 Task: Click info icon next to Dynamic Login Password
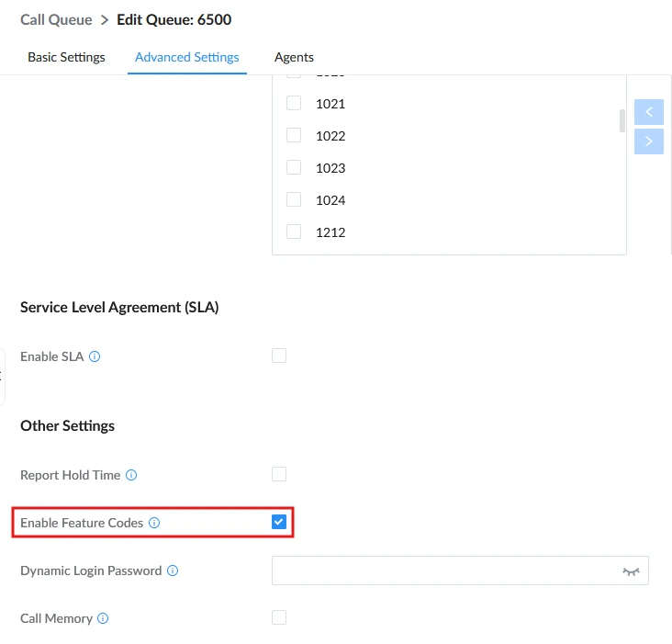pos(173,571)
